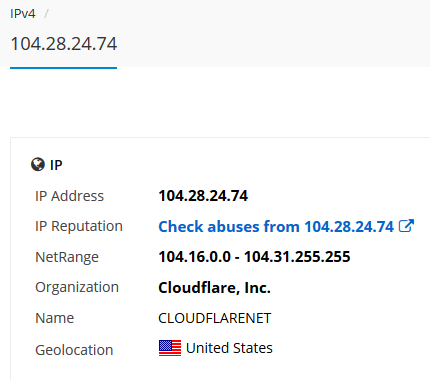Image resolution: width=430 pixels, height=380 pixels.
Task: Click the IP Reputation field label
Action: 79,226
